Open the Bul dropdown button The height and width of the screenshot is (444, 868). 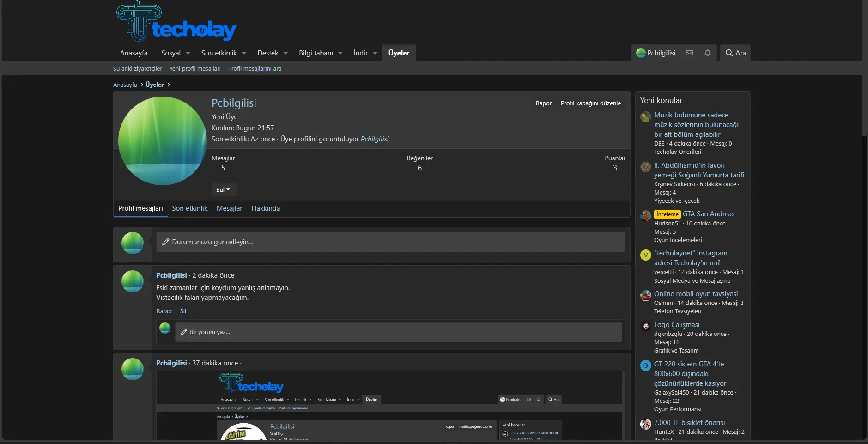click(224, 189)
